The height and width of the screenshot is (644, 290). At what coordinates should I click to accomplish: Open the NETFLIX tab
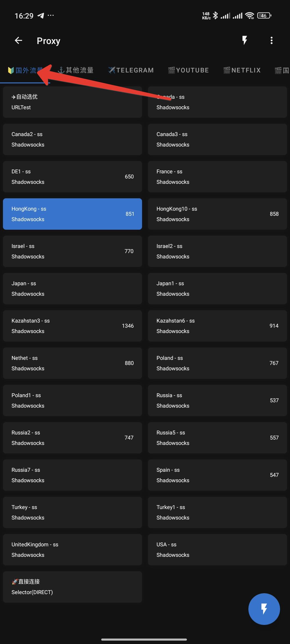pos(242,70)
